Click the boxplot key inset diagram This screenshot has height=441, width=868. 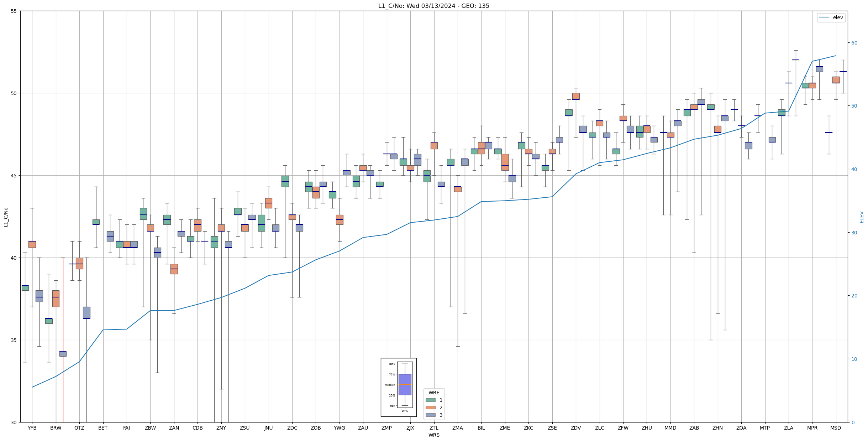399,387
